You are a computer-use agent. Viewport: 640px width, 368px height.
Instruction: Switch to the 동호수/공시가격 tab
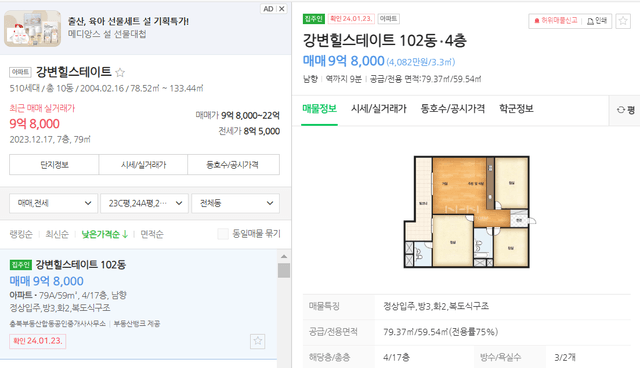453,109
